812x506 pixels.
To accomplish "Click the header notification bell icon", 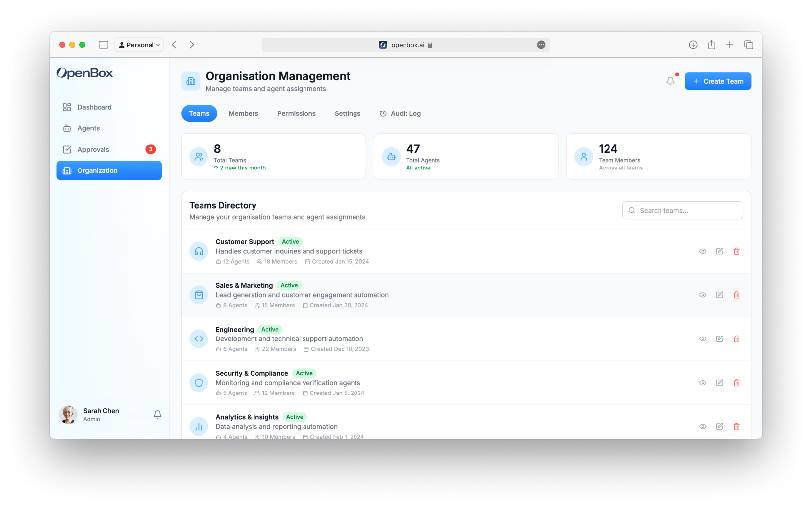I will [x=670, y=81].
